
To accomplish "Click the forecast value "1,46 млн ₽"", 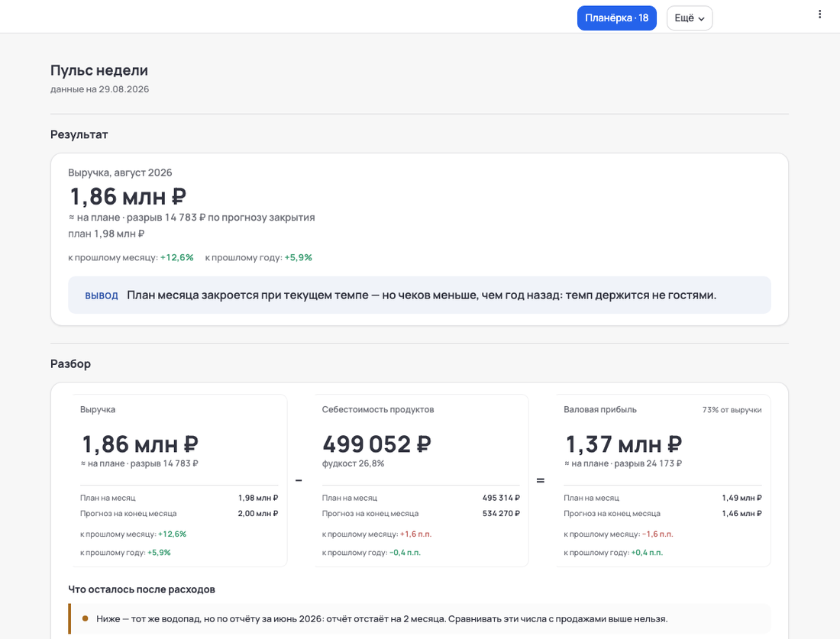I will tap(742, 513).
